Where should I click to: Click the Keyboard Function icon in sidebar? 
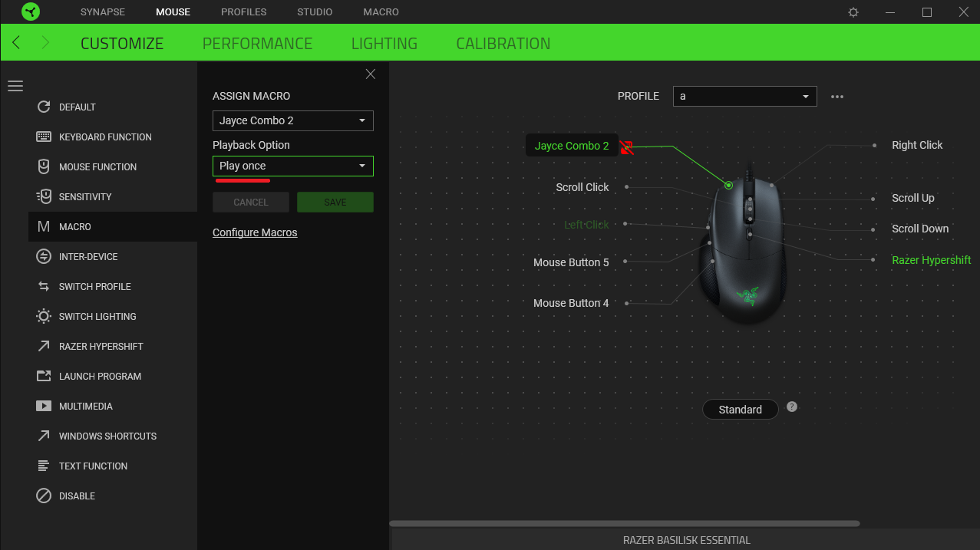44,137
